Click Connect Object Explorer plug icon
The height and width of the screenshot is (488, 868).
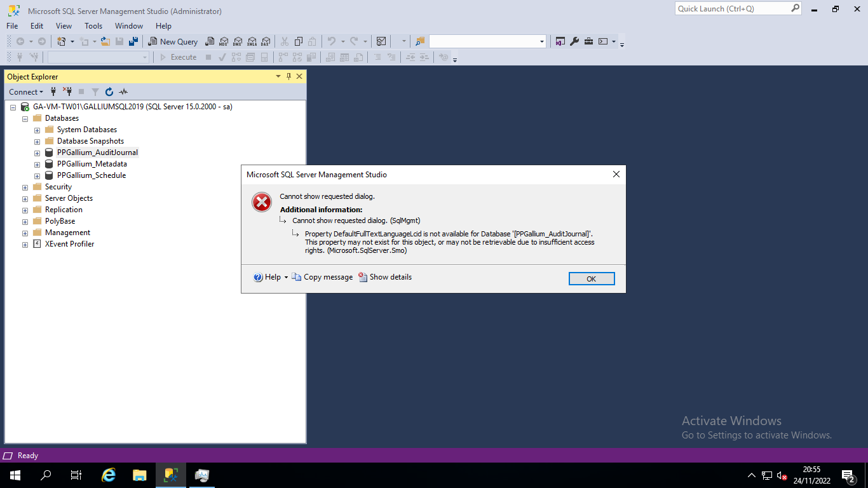(x=53, y=91)
